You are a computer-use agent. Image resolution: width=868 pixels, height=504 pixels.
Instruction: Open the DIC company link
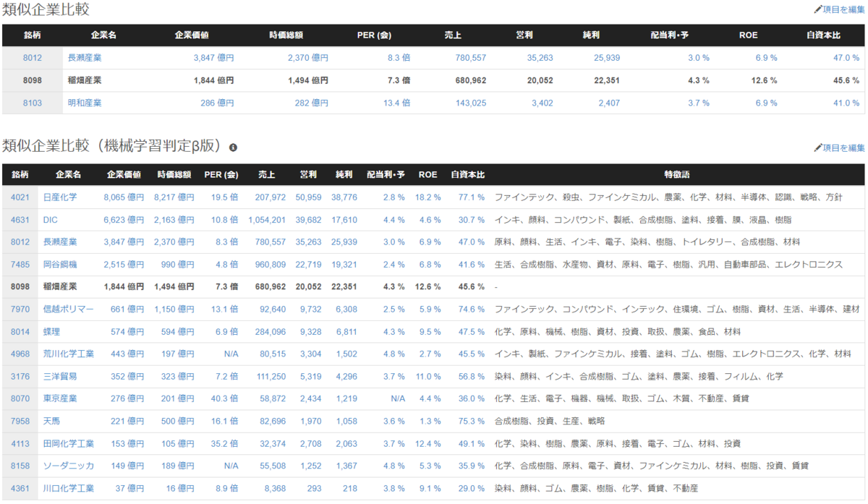[51, 219]
